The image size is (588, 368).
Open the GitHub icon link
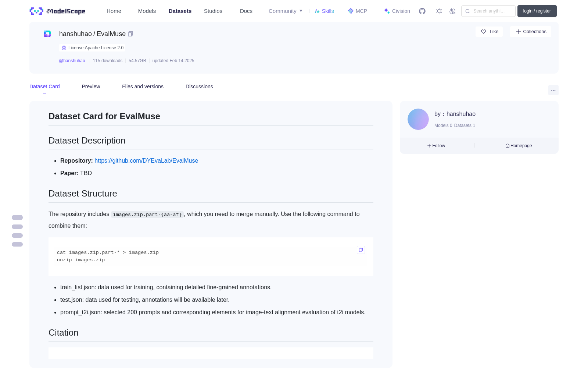422,11
